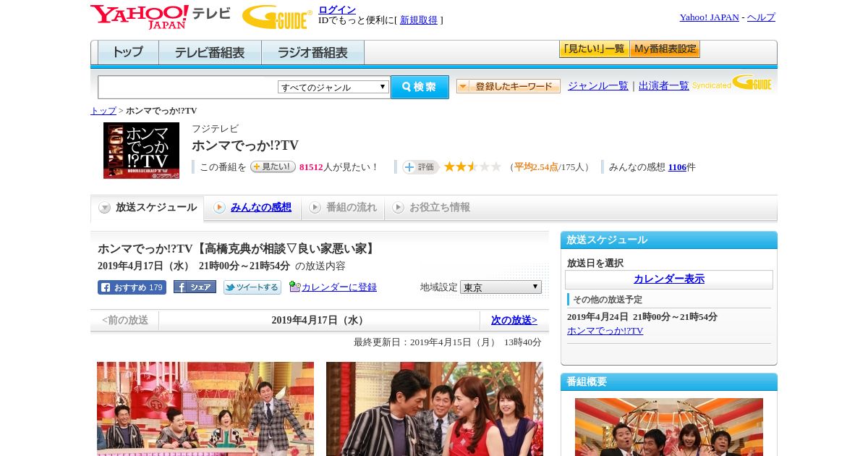The width and height of the screenshot is (868, 456).
Task: Go to Yahoo! JAPAN link
Action: coord(709,17)
